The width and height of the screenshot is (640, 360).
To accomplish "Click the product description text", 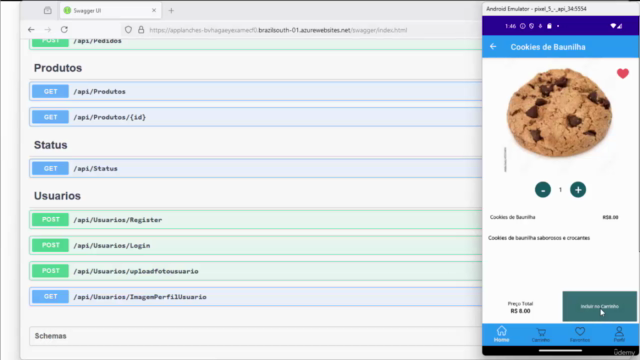I will tap(539, 238).
